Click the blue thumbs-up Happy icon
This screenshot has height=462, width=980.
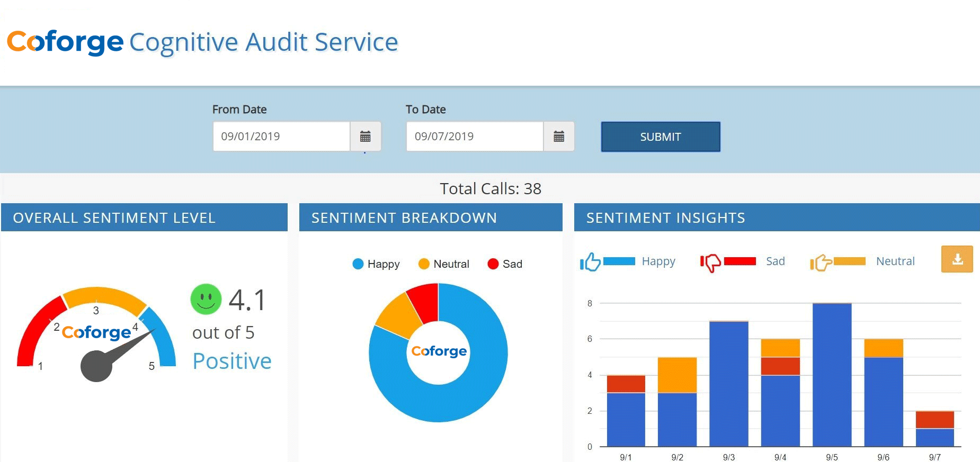pyautogui.click(x=590, y=261)
